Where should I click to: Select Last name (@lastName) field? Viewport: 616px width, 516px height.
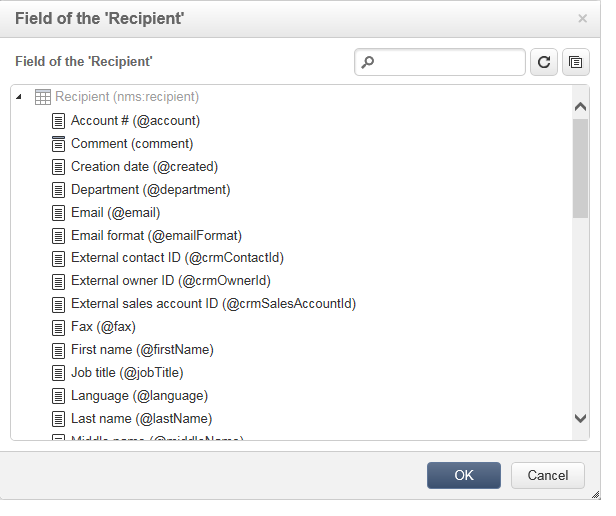[x=141, y=419]
